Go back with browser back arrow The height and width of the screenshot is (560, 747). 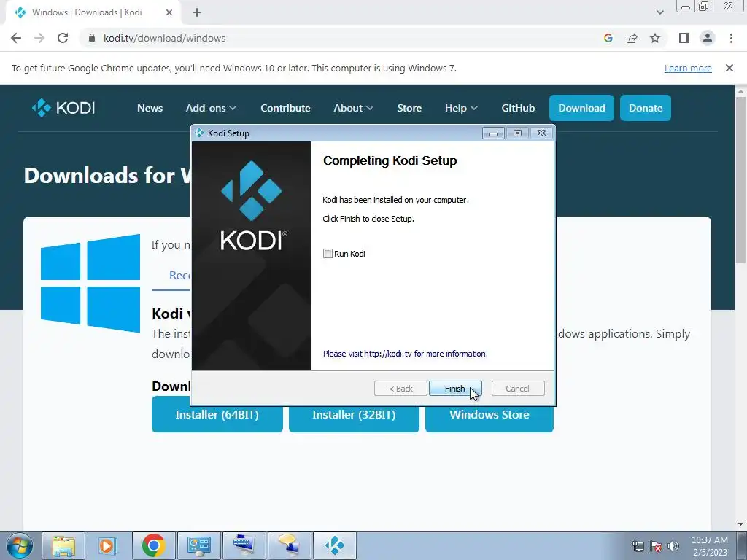16,38
